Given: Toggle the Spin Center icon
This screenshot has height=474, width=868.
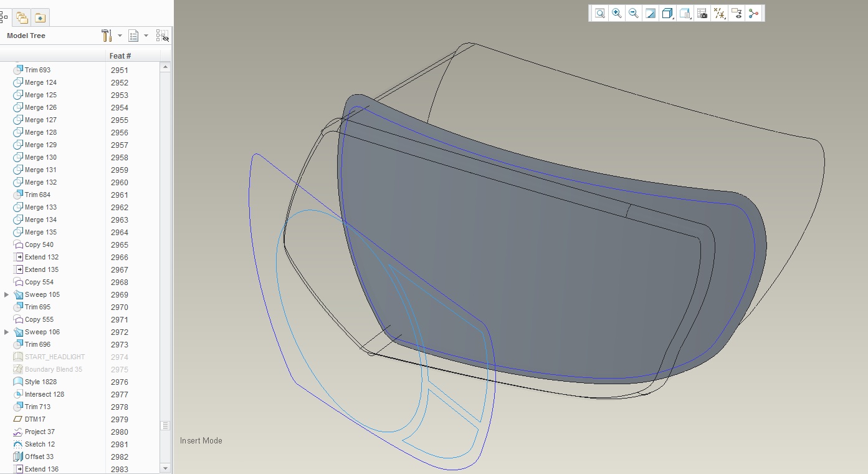Looking at the screenshot, I should point(753,13).
